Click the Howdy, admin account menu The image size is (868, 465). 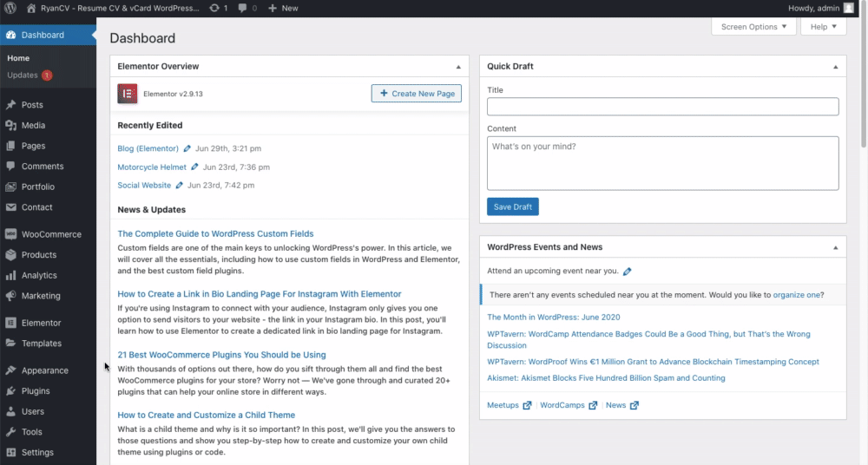tap(821, 9)
